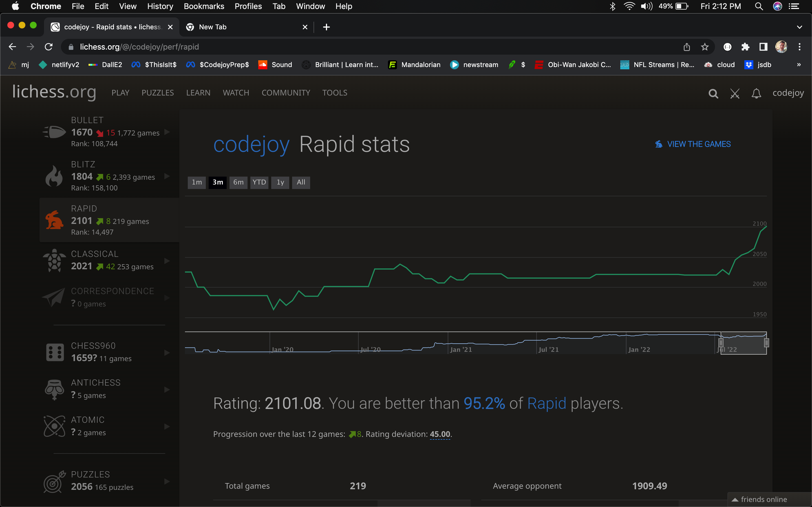Image resolution: width=812 pixels, height=507 pixels.
Task: Select the 6m time range
Action: (x=238, y=183)
